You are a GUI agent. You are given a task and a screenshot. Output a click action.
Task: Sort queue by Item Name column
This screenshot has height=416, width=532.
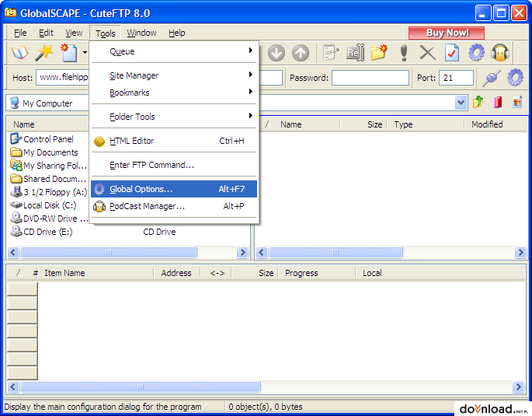(x=98, y=273)
